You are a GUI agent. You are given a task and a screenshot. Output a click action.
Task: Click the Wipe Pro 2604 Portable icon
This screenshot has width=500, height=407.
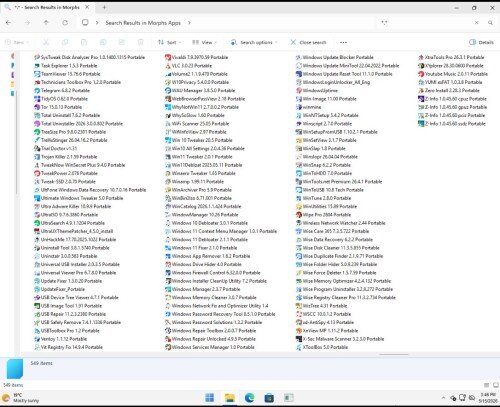(299, 215)
